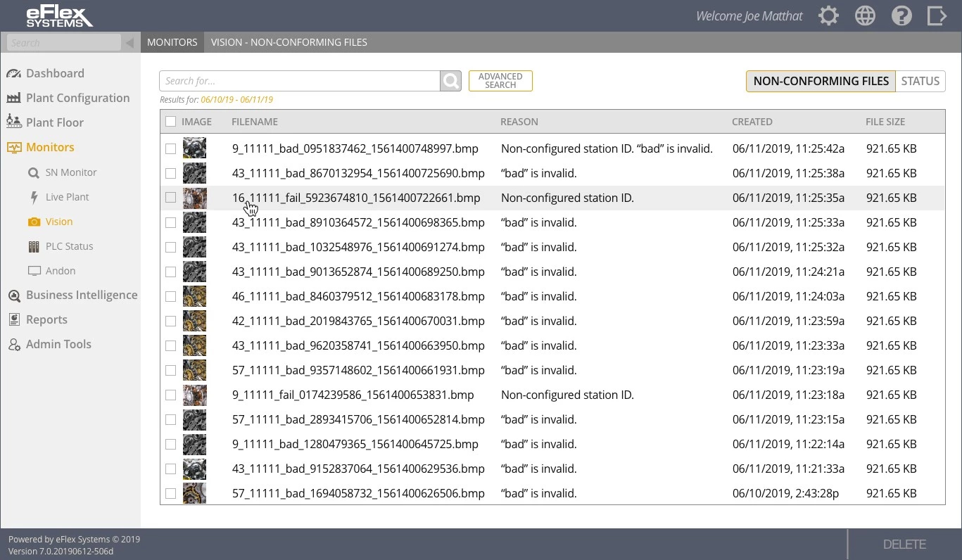Click the logout icon in header
The height and width of the screenshot is (560, 962).
937,16
